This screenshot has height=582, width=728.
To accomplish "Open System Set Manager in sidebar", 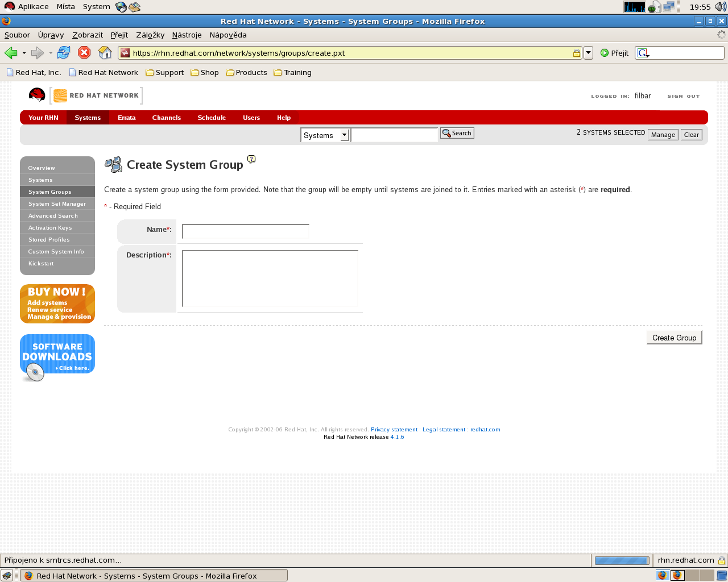I will [x=57, y=203].
